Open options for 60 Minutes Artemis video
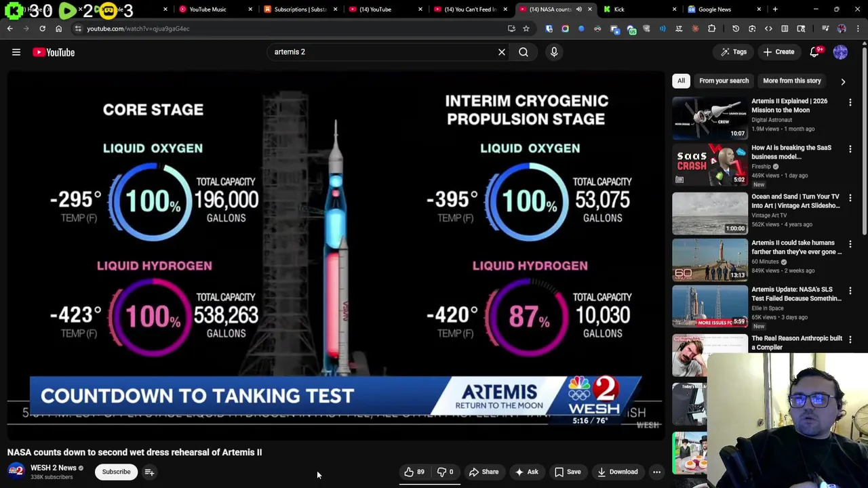 (x=850, y=244)
